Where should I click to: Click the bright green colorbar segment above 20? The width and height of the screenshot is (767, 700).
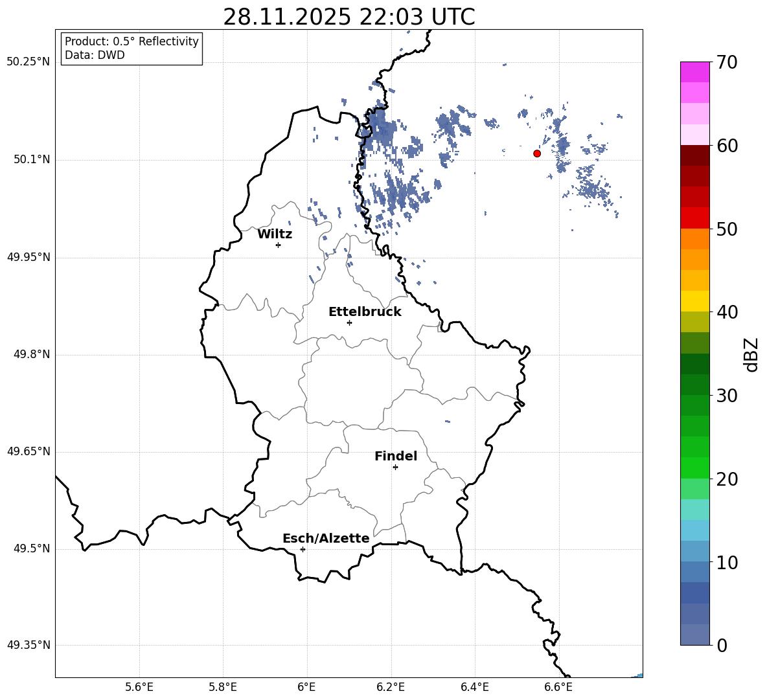point(694,468)
